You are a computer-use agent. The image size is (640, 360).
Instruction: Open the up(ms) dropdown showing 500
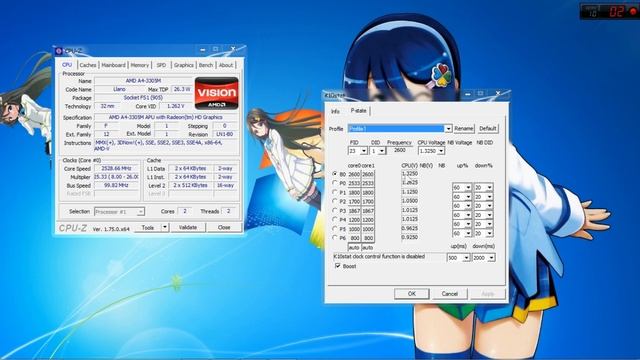(x=466, y=258)
